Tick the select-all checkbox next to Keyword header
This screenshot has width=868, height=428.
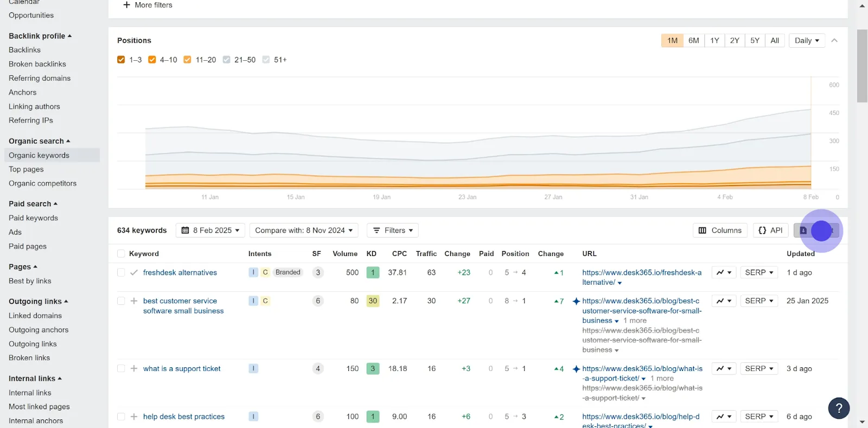[x=121, y=253]
